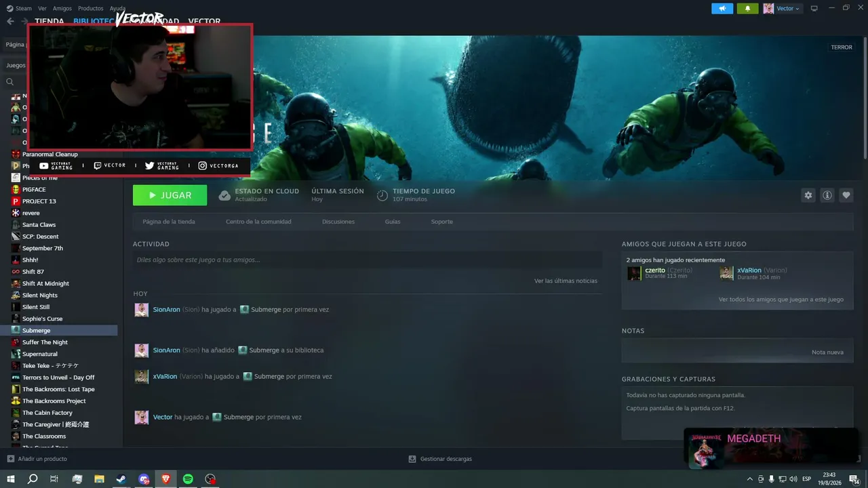Click the Santa Claws game icon
Image resolution: width=868 pixels, height=488 pixels.
[x=16, y=224]
